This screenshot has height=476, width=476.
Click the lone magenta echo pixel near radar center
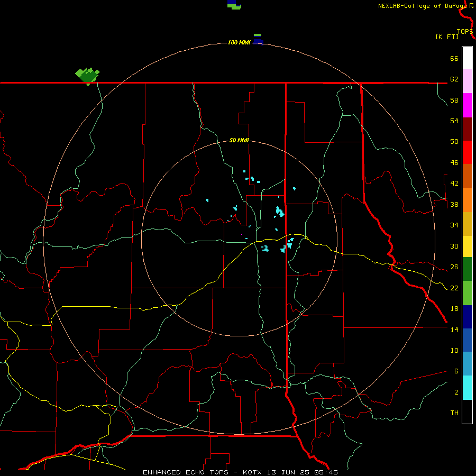pyautogui.click(x=242, y=234)
